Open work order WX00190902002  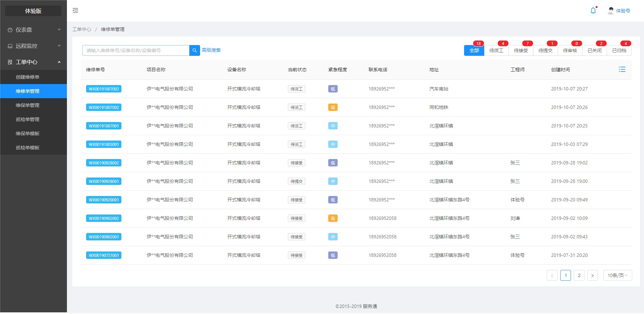click(x=104, y=218)
